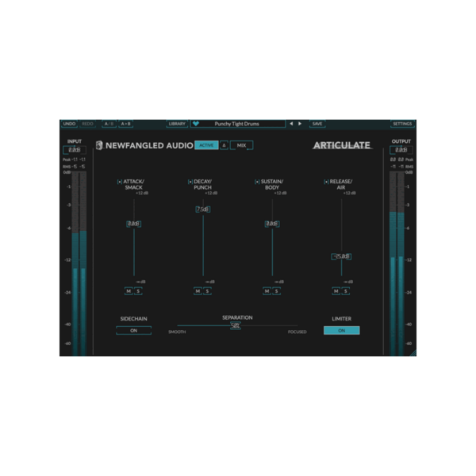This screenshot has height=476, width=476.
Task: Adjust the MIX control
Action: (242, 145)
